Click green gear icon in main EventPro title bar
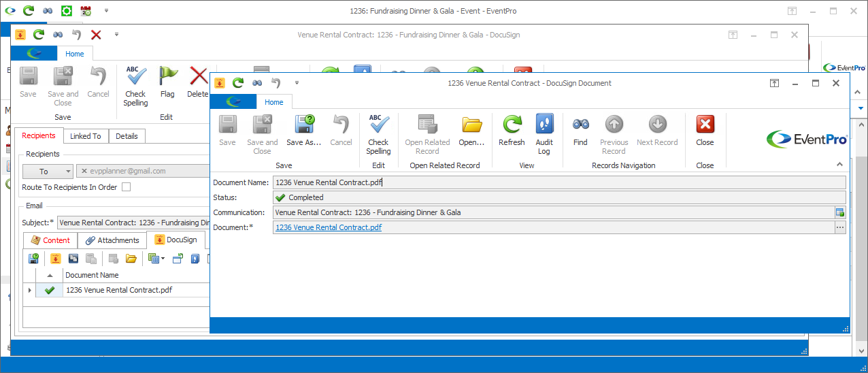The image size is (868, 373). (66, 11)
